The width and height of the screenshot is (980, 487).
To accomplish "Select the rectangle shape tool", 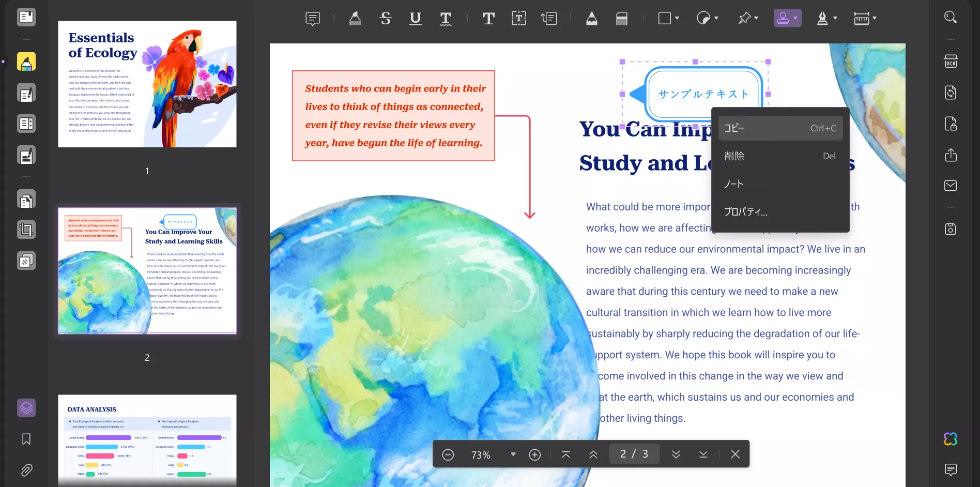I will click(665, 18).
